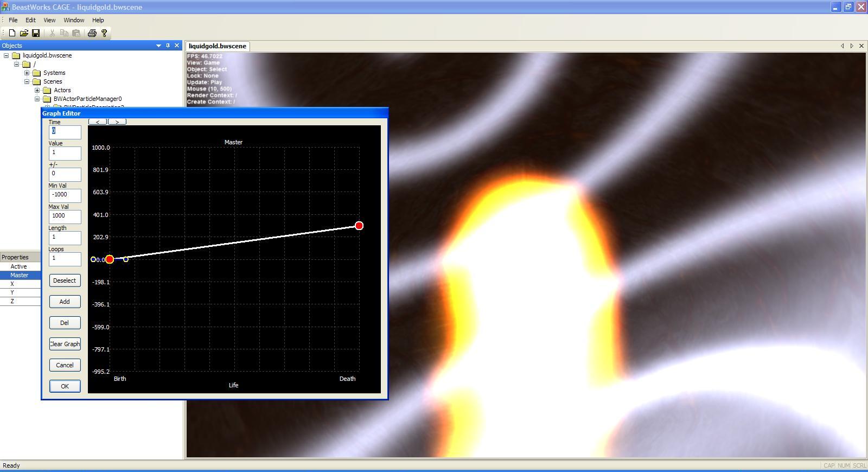Collapse the Scenes folder node
The width and height of the screenshot is (868, 472).
pyautogui.click(x=27, y=81)
